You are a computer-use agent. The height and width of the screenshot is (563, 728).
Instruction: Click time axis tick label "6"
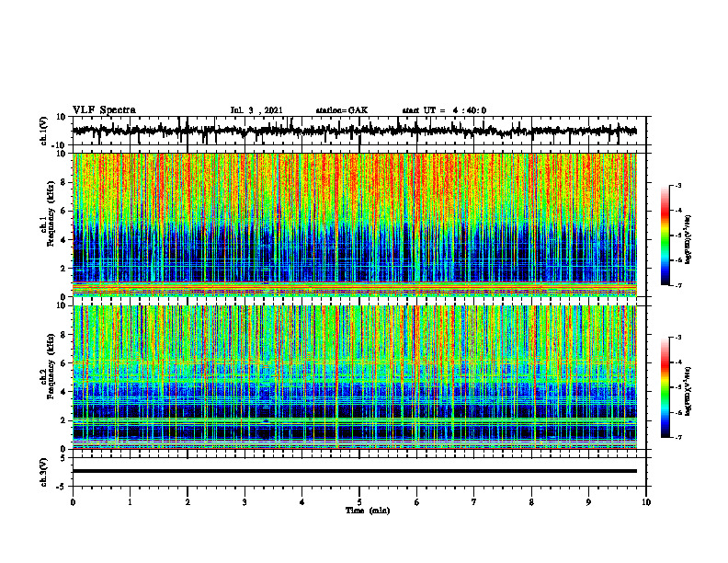click(417, 502)
